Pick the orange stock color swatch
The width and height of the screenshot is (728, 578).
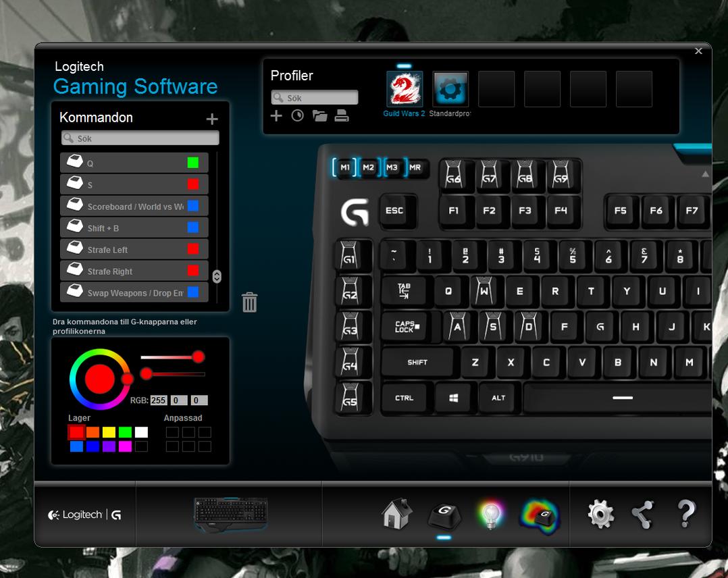pos(93,432)
